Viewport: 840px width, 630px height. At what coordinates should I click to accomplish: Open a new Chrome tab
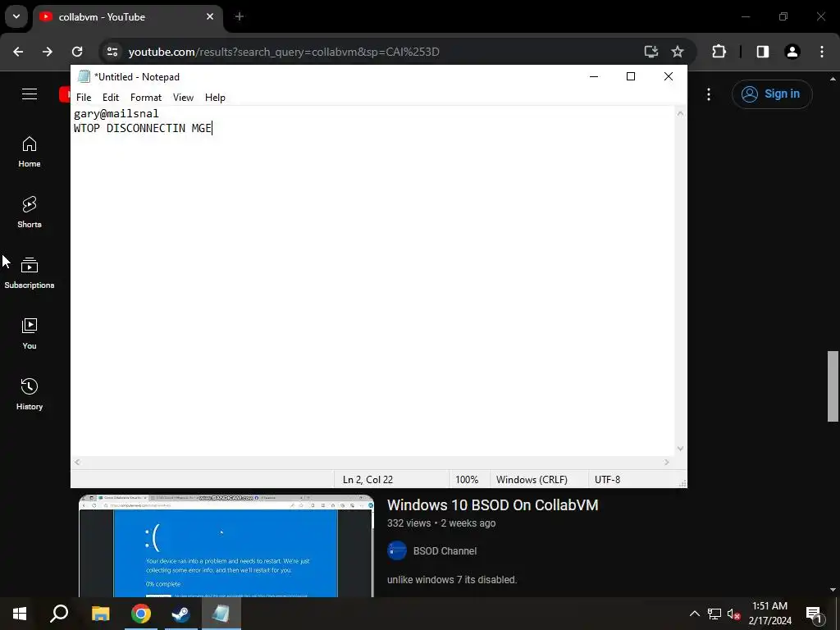[x=240, y=16]
